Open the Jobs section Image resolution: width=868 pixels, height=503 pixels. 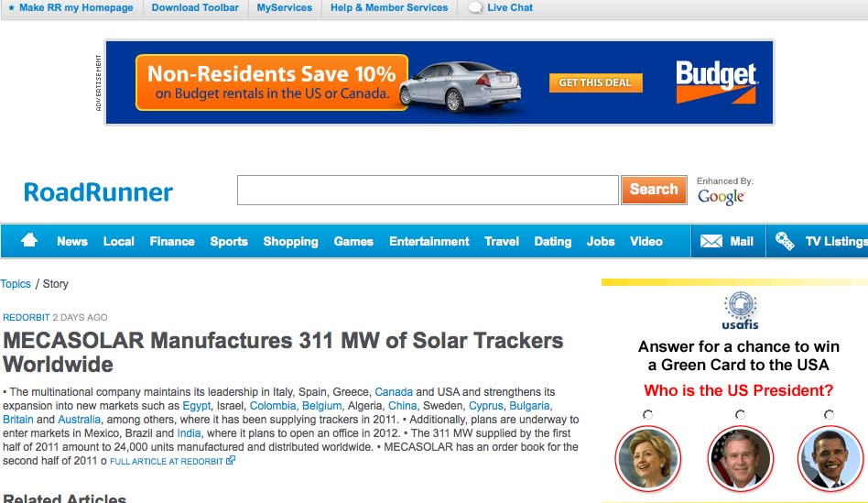601,242
